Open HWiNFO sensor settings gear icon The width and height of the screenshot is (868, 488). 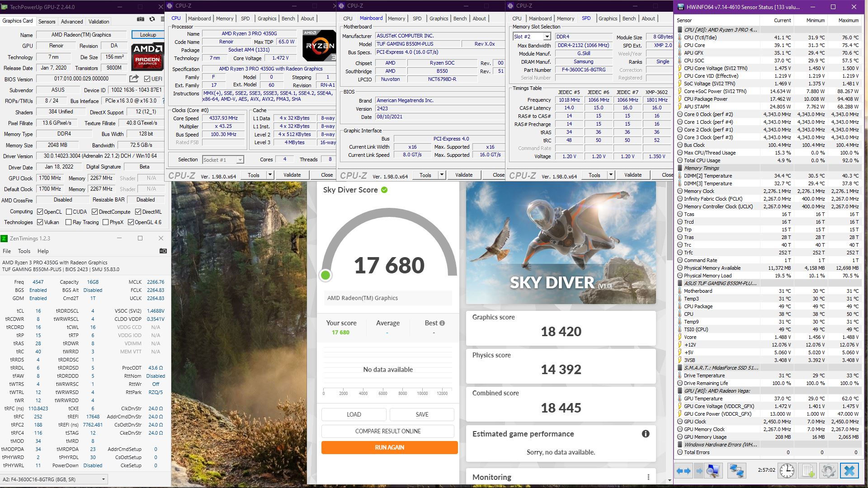pyautogui.click(x=829, y=471)
